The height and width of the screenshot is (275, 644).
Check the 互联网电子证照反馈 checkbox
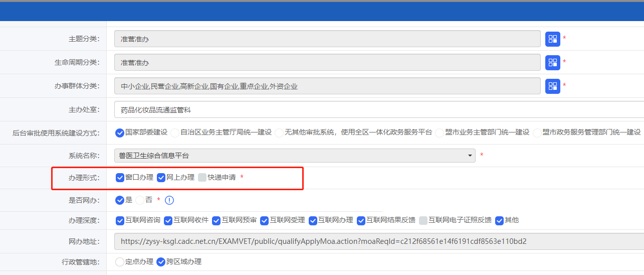coord(423,220)
